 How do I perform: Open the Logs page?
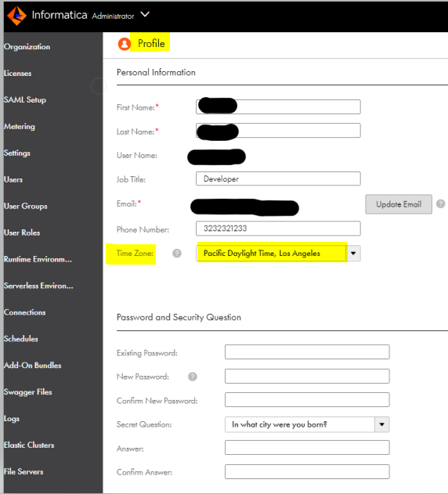click(x=12, y=419)
